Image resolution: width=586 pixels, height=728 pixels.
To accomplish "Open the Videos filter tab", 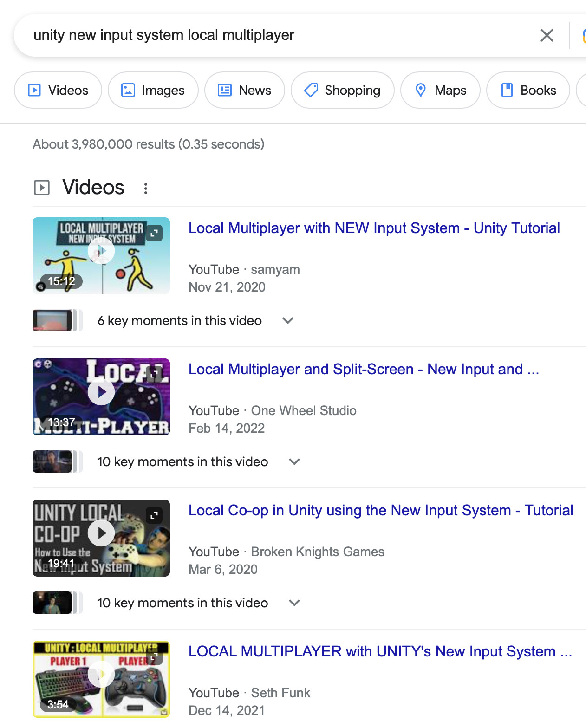I will coord(58,90).
